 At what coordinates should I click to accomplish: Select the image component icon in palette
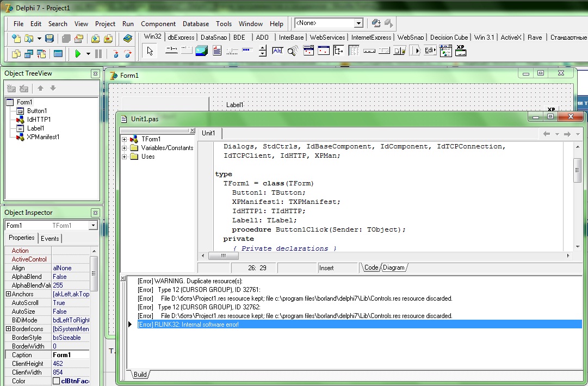201,51
